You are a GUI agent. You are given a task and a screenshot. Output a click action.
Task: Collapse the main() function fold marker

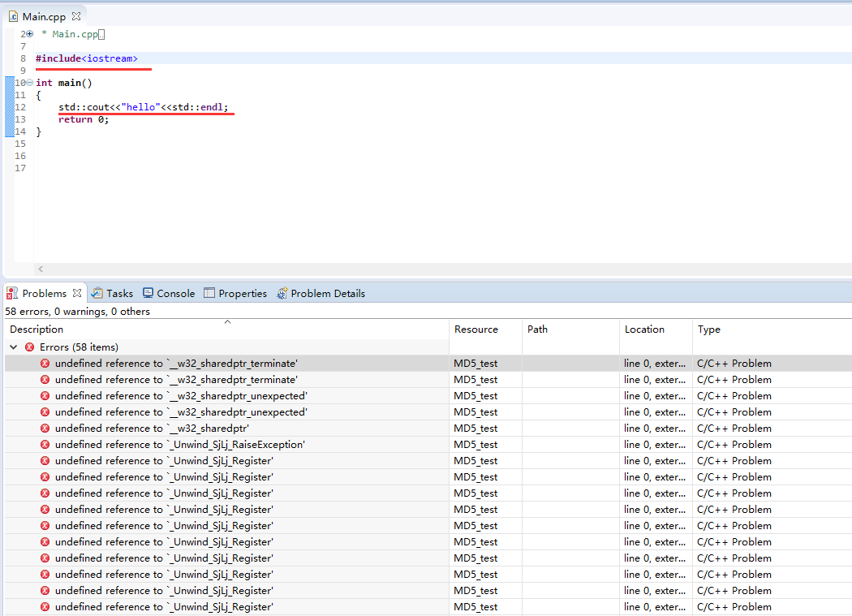click(x=30, y=83)
